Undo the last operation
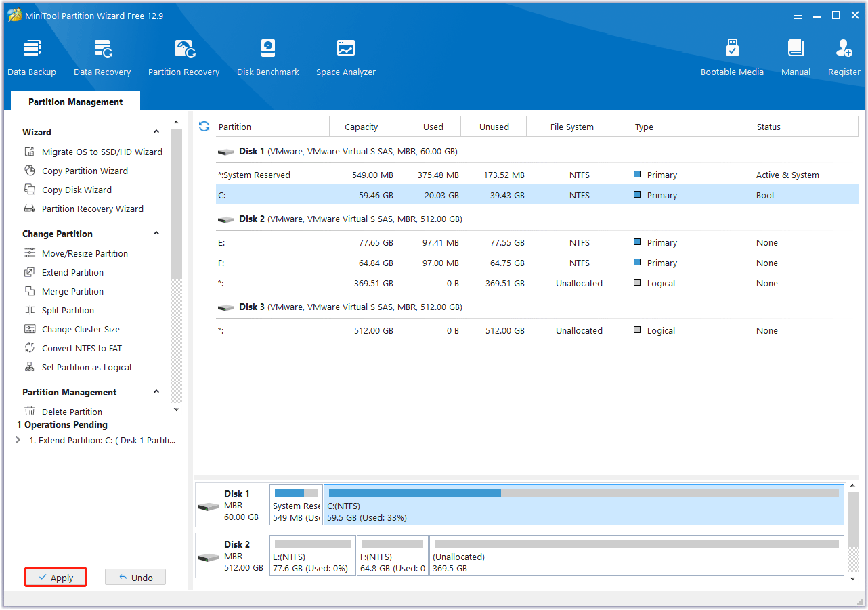Viewport: 868px width, 610px height. point(135,578)
